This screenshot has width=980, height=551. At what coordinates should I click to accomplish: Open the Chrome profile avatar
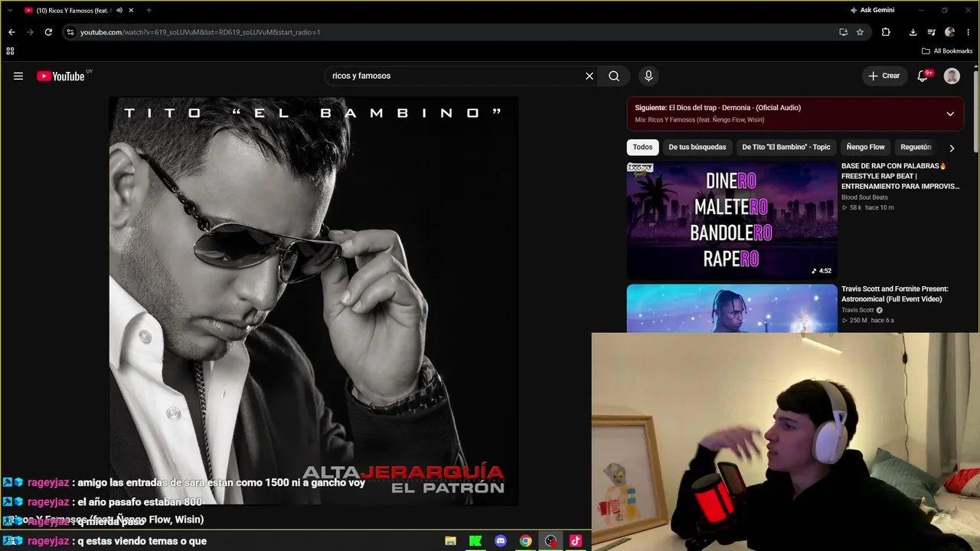pyautogui.click(x=949, y=32)
